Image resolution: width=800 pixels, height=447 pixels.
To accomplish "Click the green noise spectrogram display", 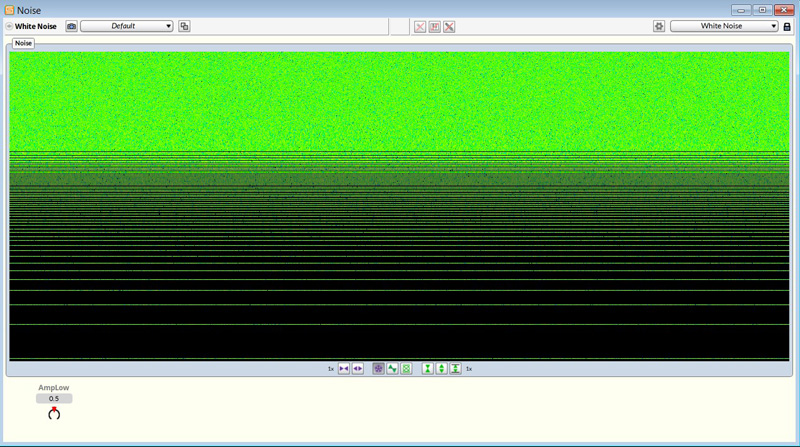I will (399, 206).
